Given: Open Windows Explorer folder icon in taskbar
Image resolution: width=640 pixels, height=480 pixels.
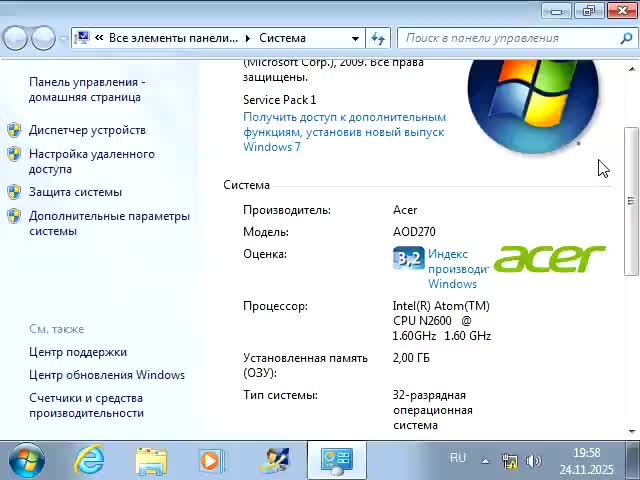Looking at the screenshot, I should click(151, 460).
